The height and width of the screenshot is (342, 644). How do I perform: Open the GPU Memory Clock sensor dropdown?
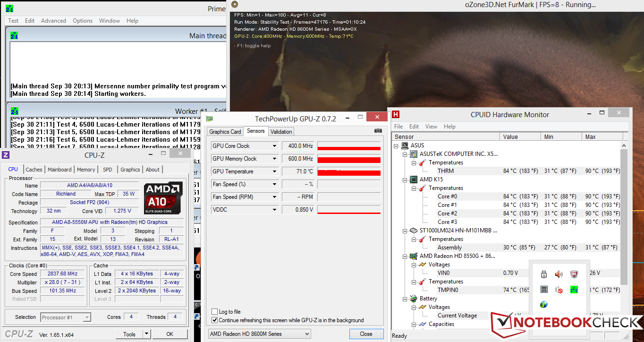coord(274,159)
